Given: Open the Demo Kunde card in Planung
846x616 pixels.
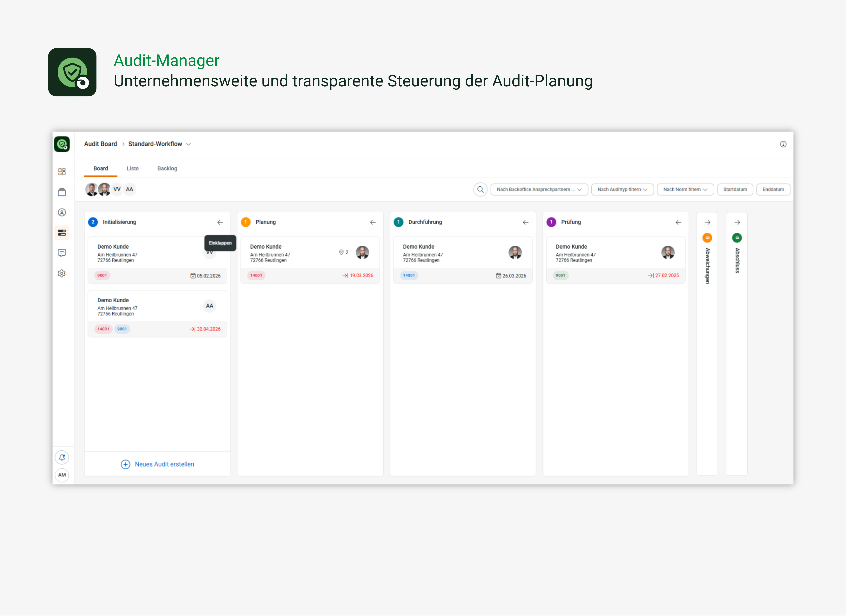Looking at the screenshot, I should point(310,260).
